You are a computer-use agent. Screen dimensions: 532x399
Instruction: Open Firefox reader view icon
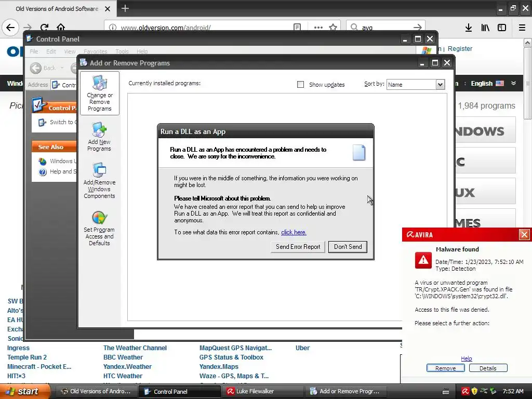point(297,27)
